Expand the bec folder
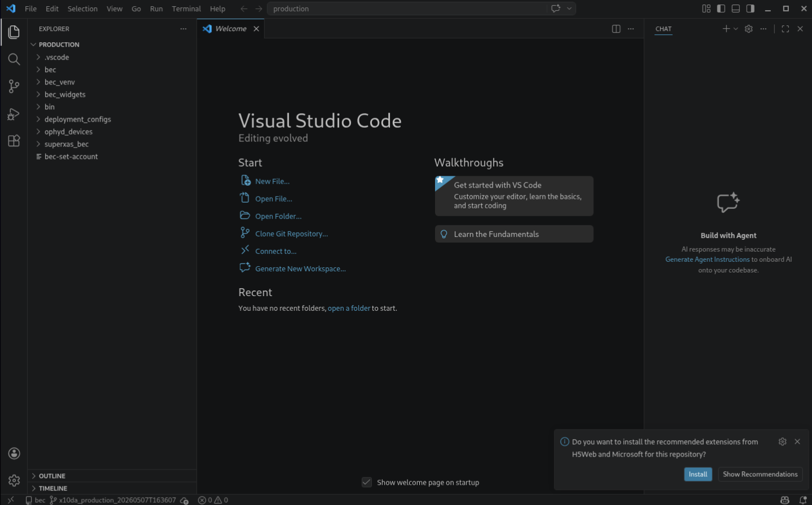This screenshot has width=812, height=505. [112, 70]
